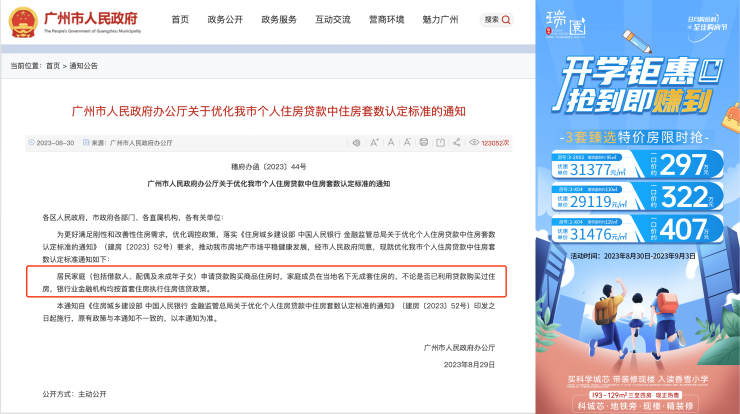Open the 魅力广州 navigation item
Viewport: 740px width, 414px height.
pyautogui.click(x=440, y=20)
